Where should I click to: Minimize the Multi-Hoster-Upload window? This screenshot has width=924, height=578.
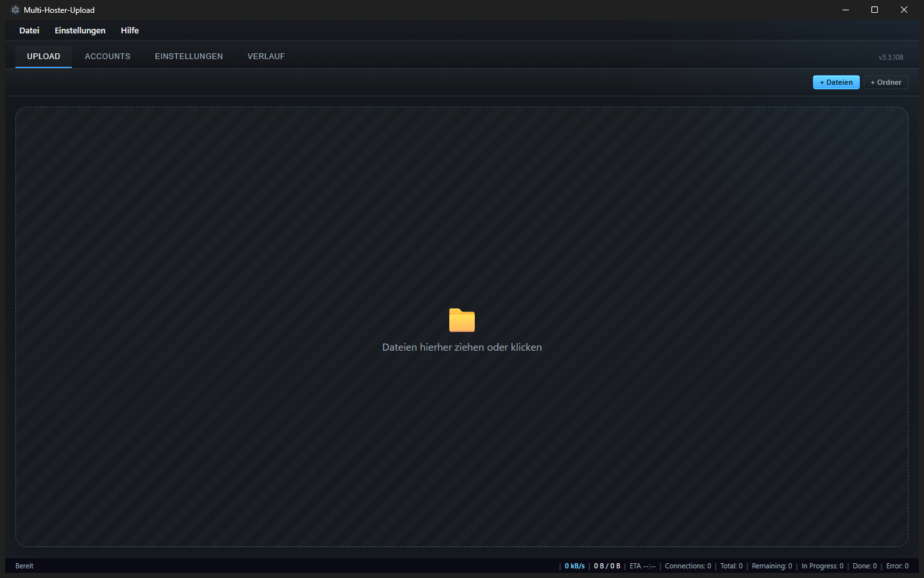tap(846, 10)
